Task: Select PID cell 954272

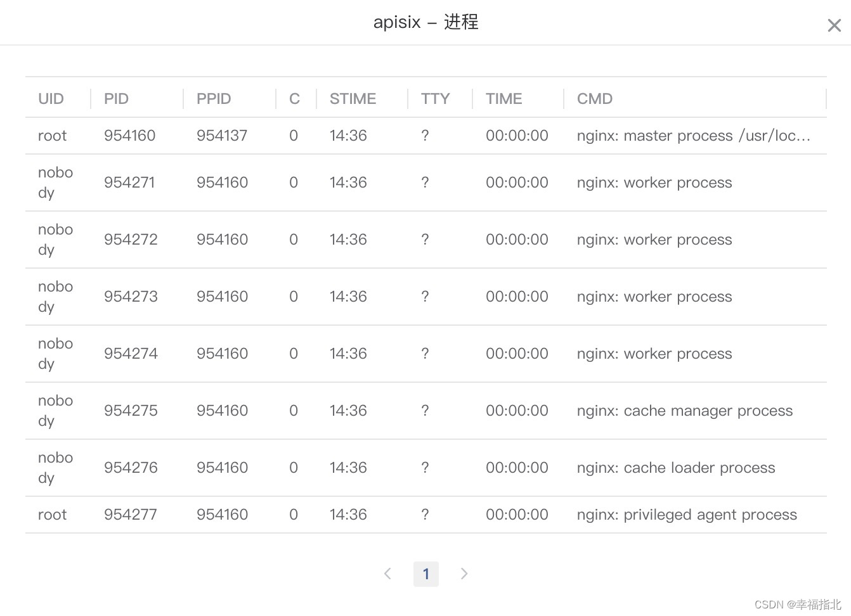Action: 131,240
